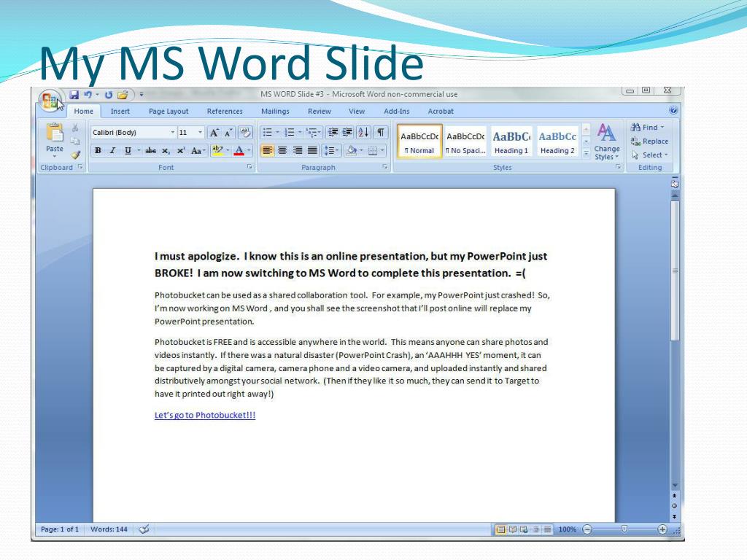Align text right
The image size is (747, 560).
[298, 151]
